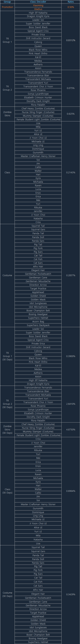Select the Acorn Bag costume row
This screenshot has height=644, width=80.
pyautogui.click(x=38, y=321)
